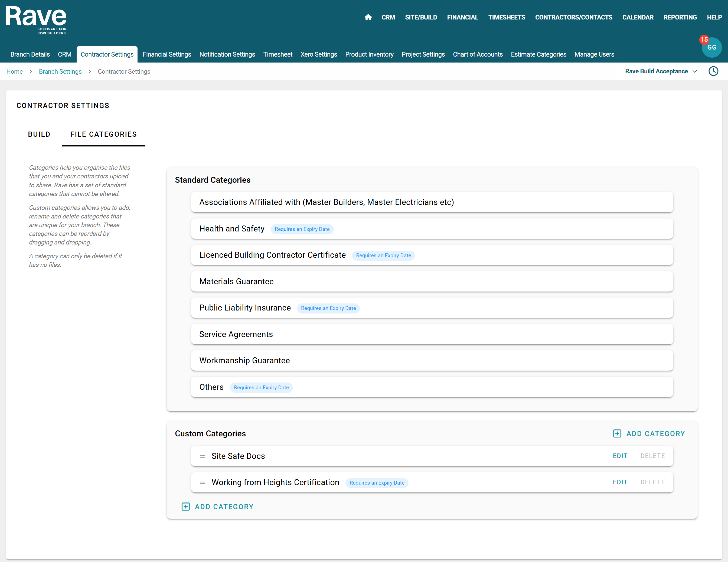Viewport: 728px width, 562px height.
Task: Go to Branch Settings breadcrumb link
Action: tap(60, 72)
